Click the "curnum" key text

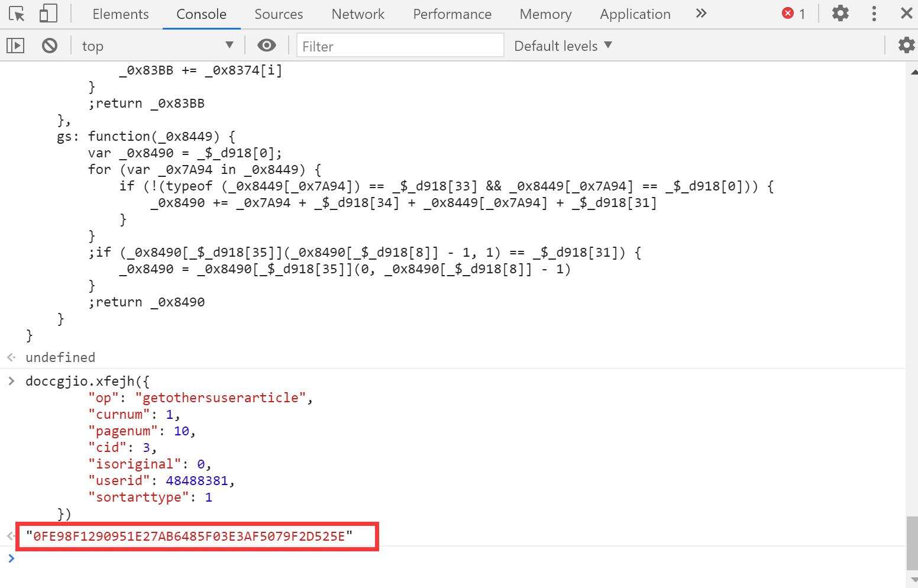click(x=119, y=414)
